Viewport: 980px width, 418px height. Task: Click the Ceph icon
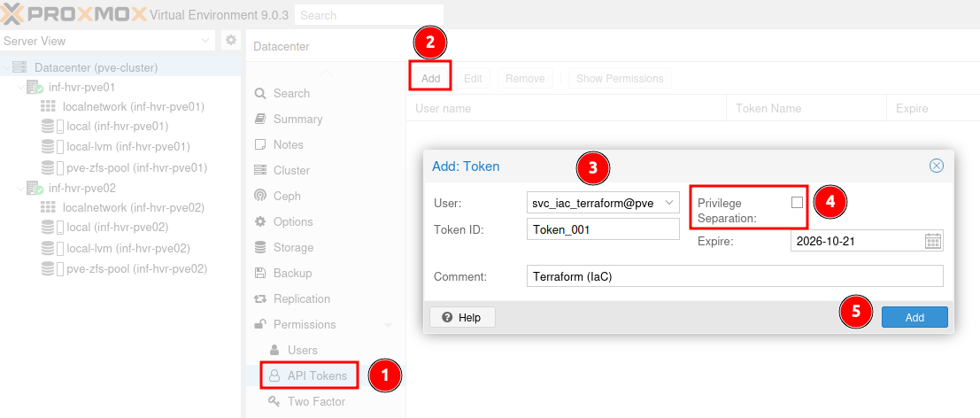pyautogui.click(x=260, y=197)
